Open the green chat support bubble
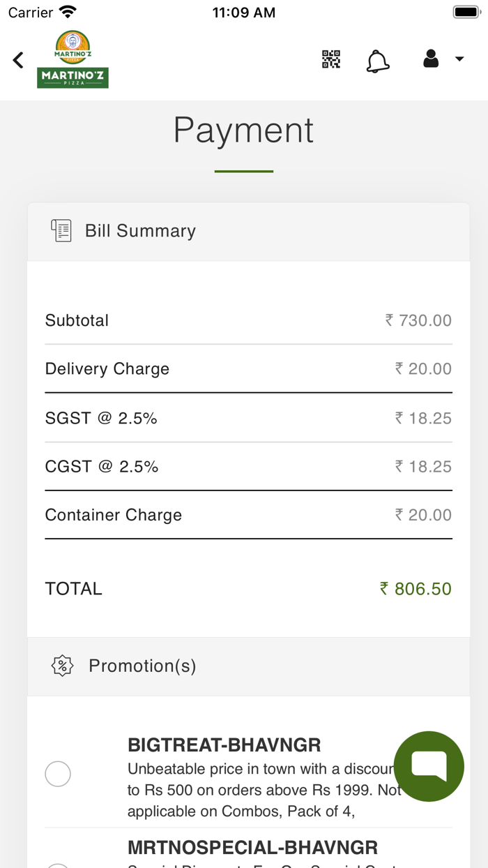 pos(429,766)
